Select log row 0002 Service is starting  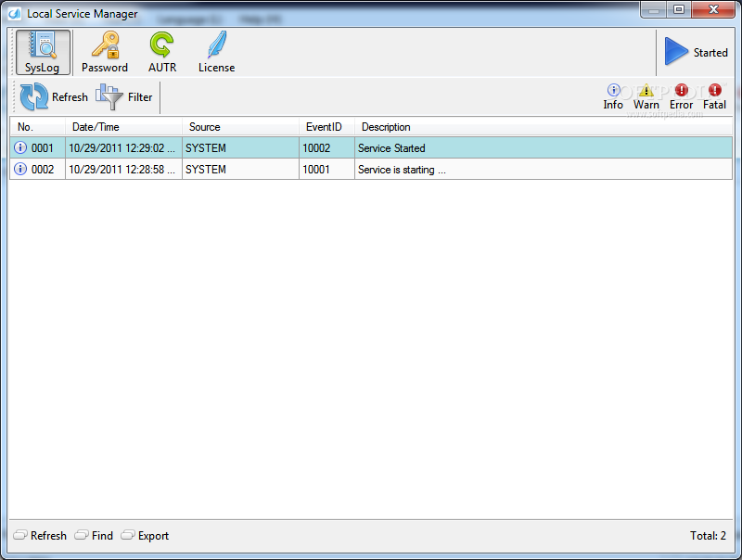(371, 170)
